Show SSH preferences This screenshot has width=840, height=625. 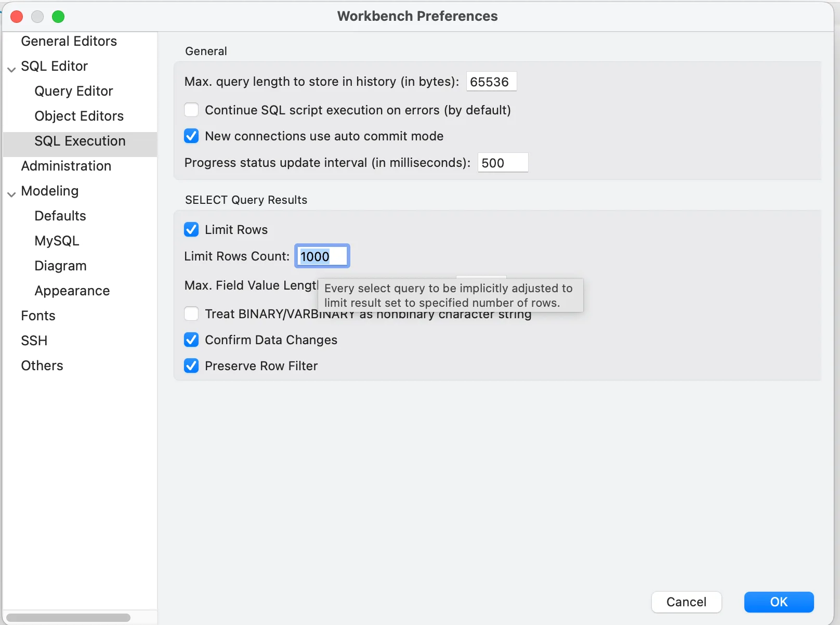[x=34, y=341]
